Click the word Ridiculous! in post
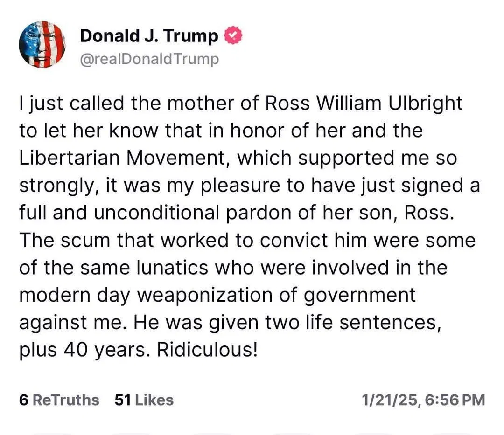The image size is (504, 435). click(207, 350)
